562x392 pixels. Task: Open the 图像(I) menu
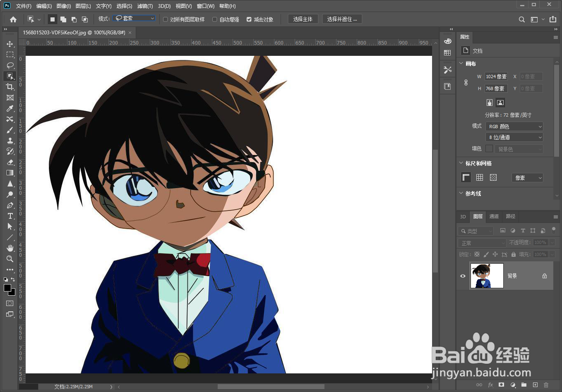pos(64,6)
